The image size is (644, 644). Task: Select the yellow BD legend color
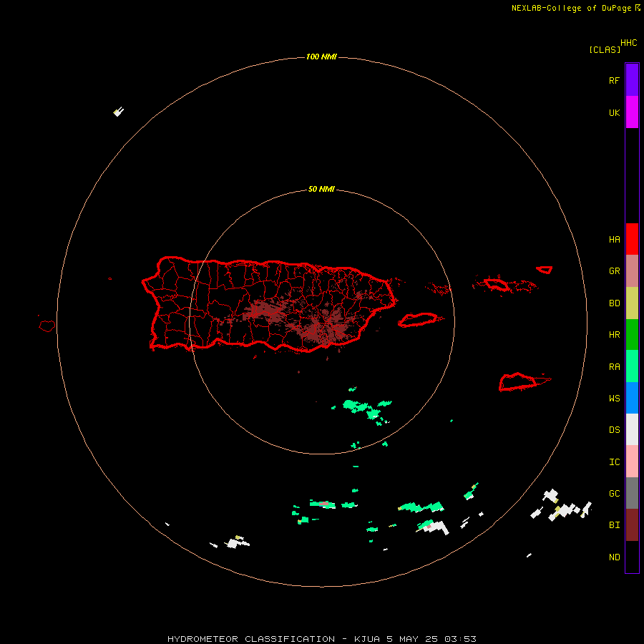click(x=632, y=303)
